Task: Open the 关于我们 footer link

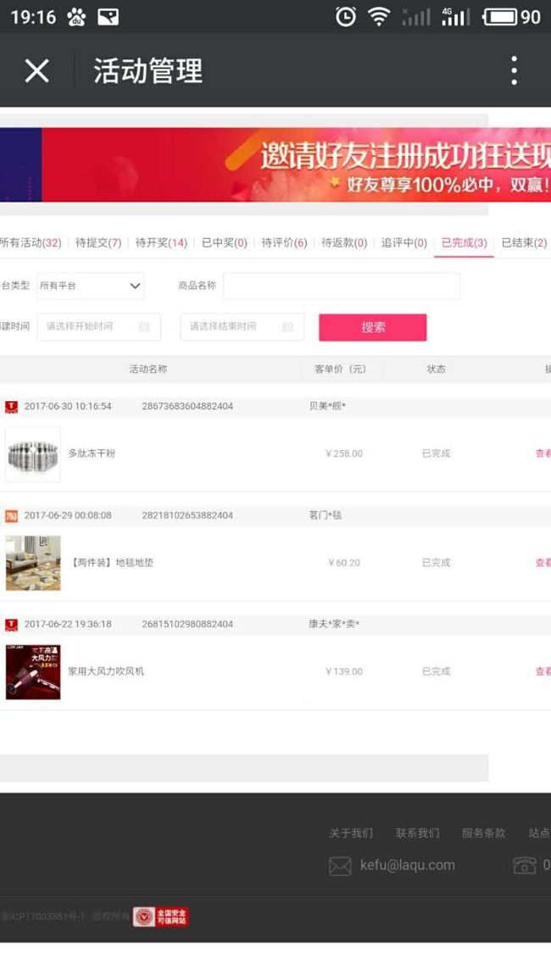Action: [351, 833]
